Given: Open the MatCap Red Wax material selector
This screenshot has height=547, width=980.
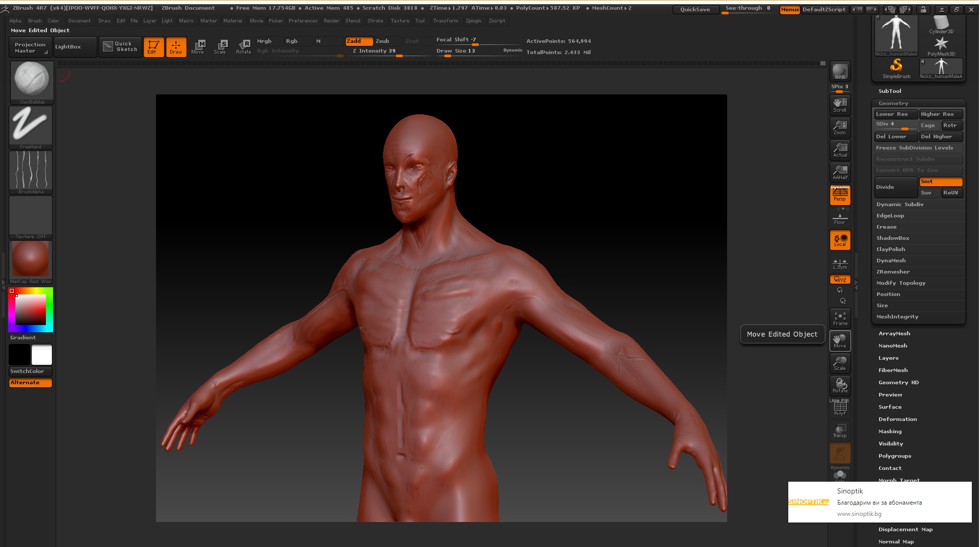Looking at the screenshot, I should tap(31, 262).
